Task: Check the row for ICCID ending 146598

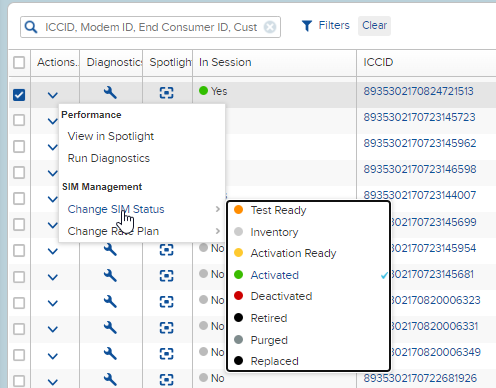Action: tap(19, 173)
